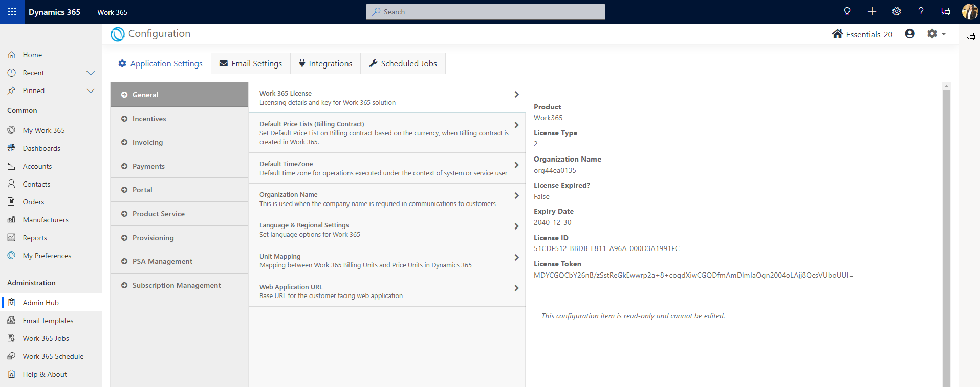Screen dimensions: 980x387
Task: Select the PSA Management category
Action: pos(179,261)
